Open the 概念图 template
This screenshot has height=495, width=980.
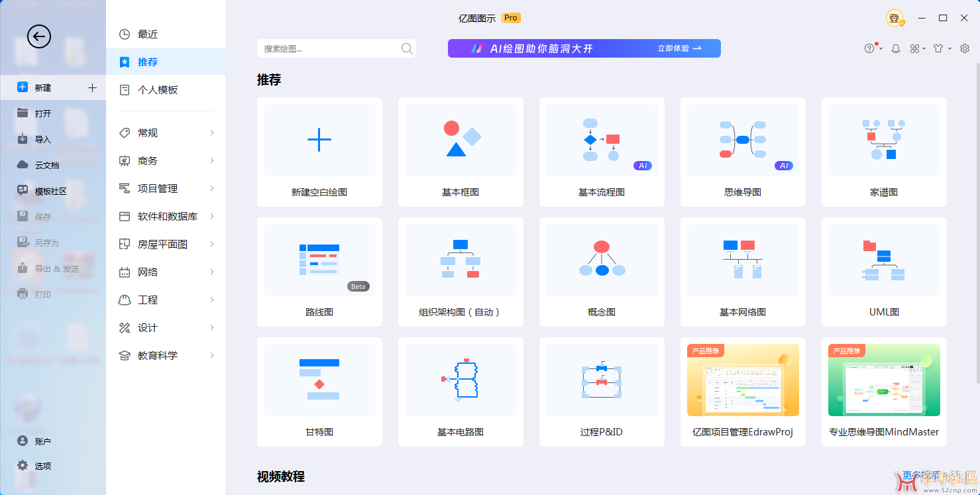point(602,272)
